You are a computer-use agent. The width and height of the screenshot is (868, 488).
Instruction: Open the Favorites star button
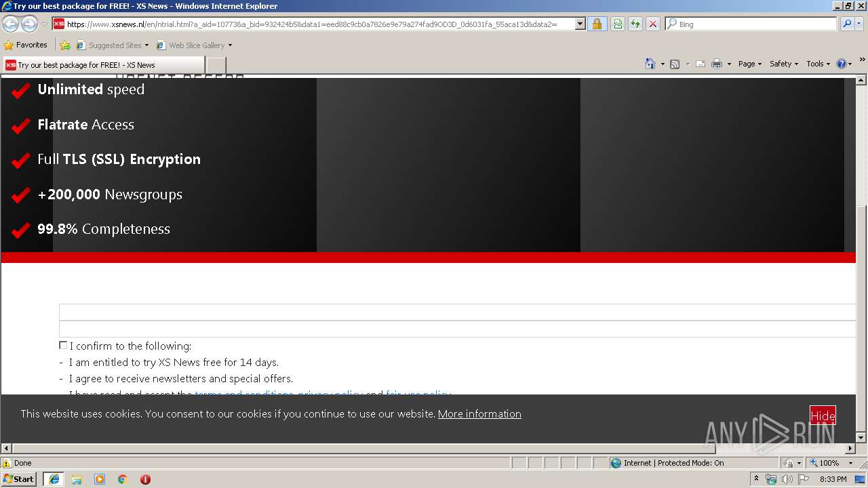(x=26, y=45)
